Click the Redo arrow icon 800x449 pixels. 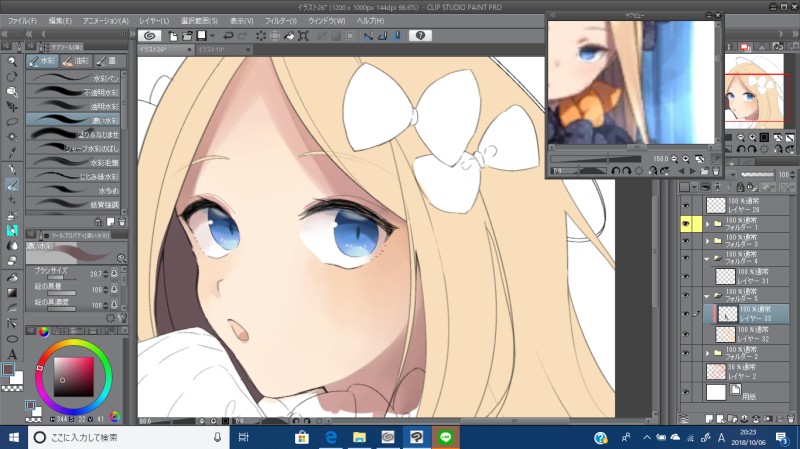[243, 36]
